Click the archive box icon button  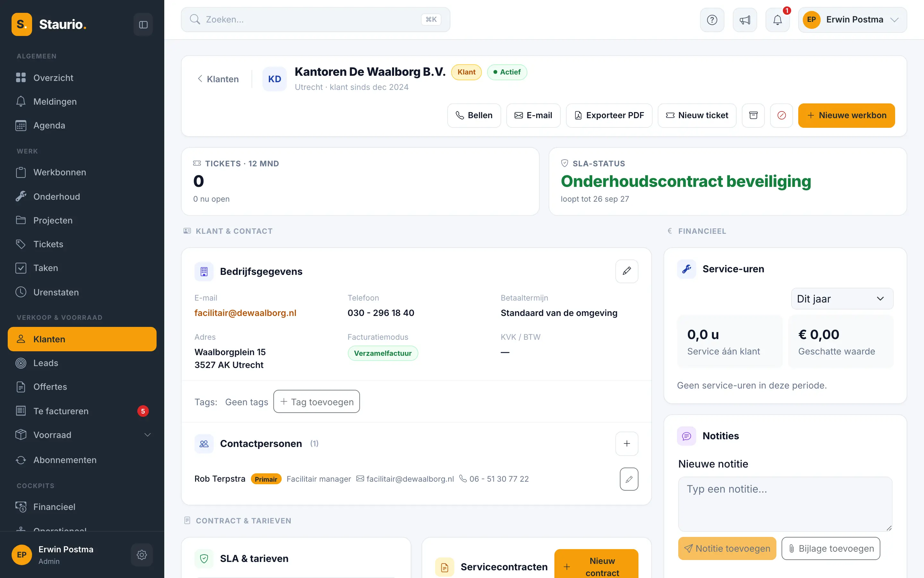pyautogui.click(x=753, y=116)
